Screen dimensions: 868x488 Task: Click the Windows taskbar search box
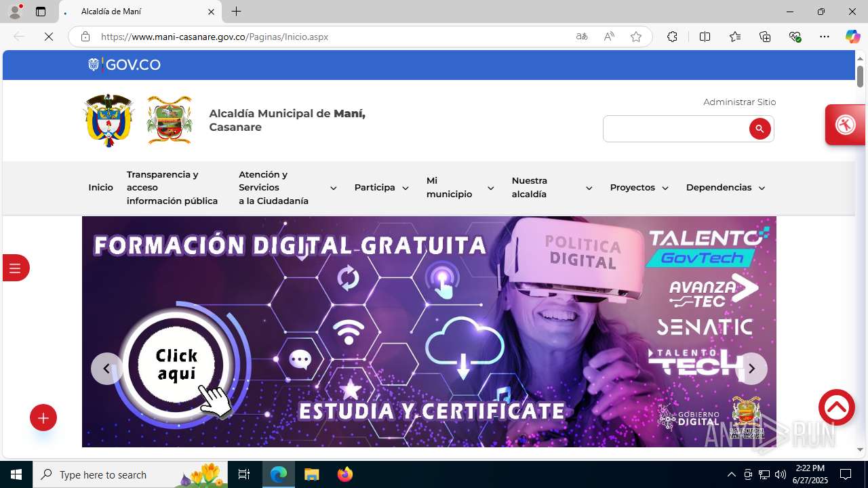point(131,474)
